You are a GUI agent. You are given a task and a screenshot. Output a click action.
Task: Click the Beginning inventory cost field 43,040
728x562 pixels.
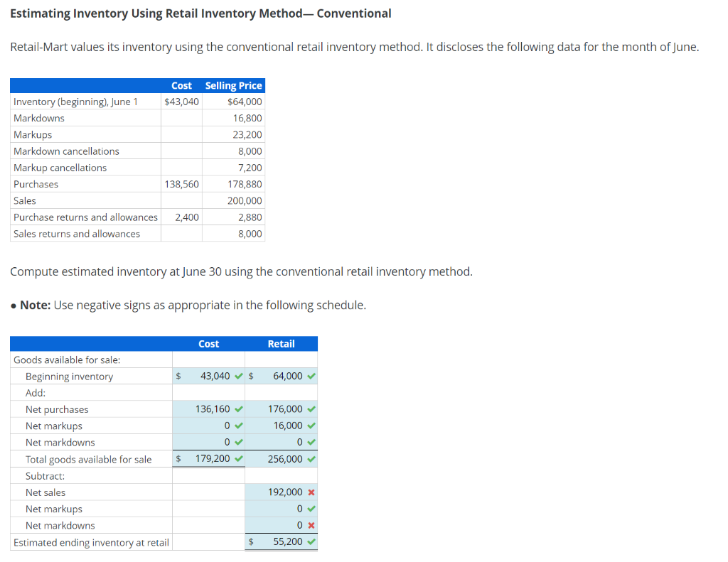(x=208, y=376)
